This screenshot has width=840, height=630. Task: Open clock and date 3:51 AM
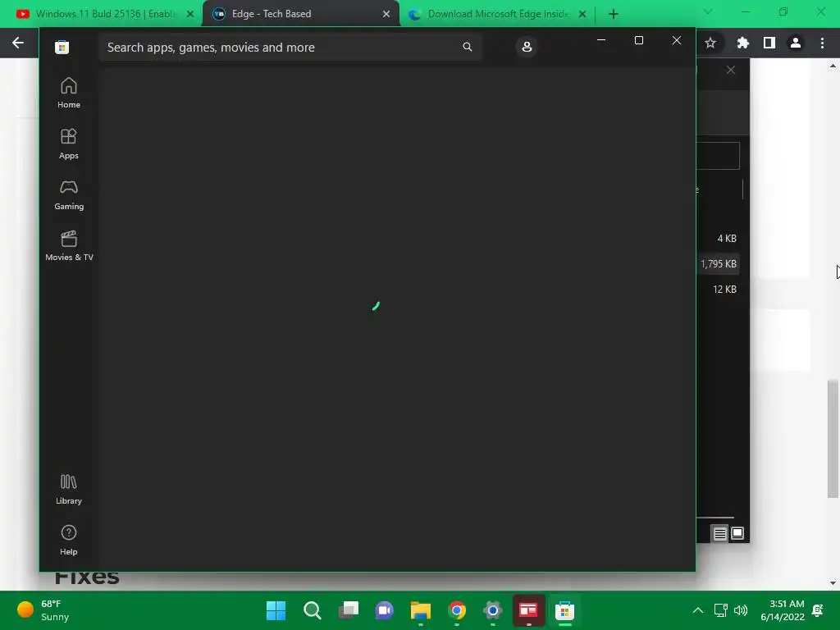[783, 610]
